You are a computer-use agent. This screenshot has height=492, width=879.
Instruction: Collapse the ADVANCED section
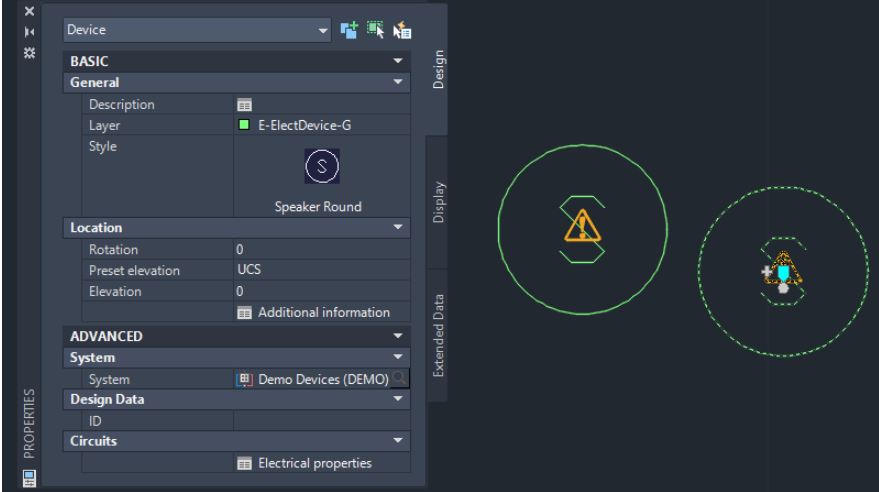[x=397, y=336]
